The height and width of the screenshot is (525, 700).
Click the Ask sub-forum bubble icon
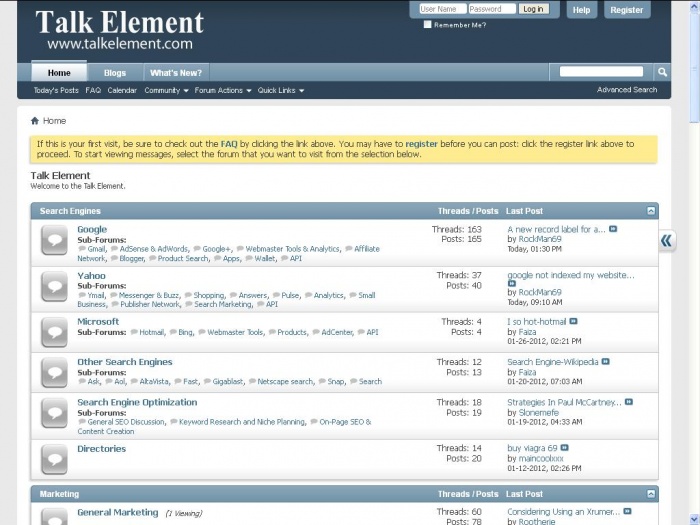click(x=82, y=381)
